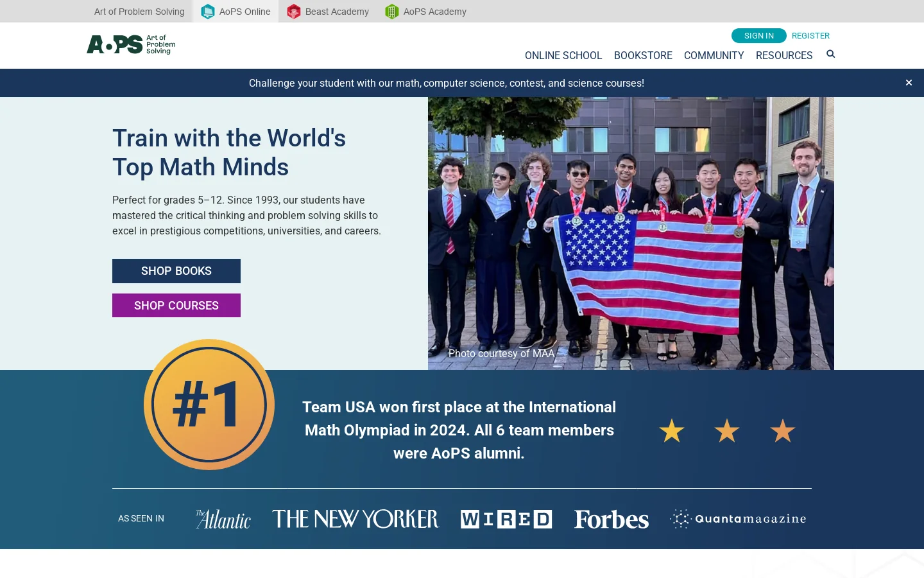
Task: Open the Community menu
Action: (714, 56)
